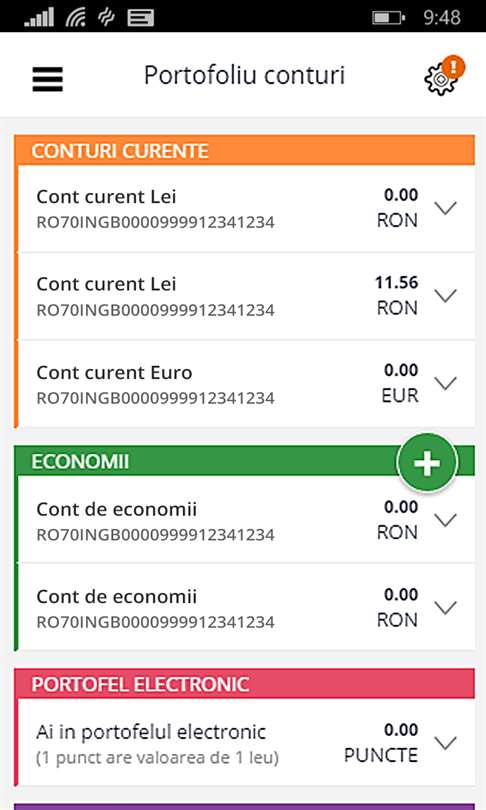Screen dimensions: 486x810
Task: Expand first Cont de economii chevron
Action: 445,520
